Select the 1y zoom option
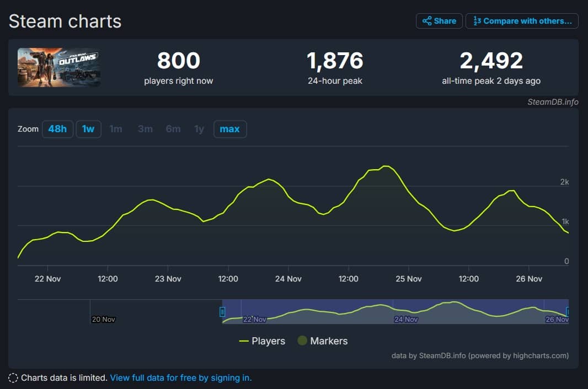This screenshot has height=389, width=588. [199, 129]
